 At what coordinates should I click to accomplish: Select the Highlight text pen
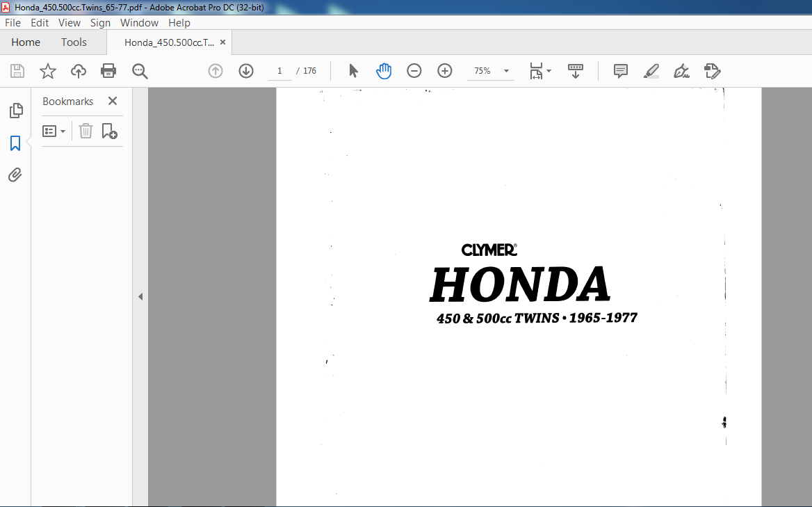tap(651, 71)
